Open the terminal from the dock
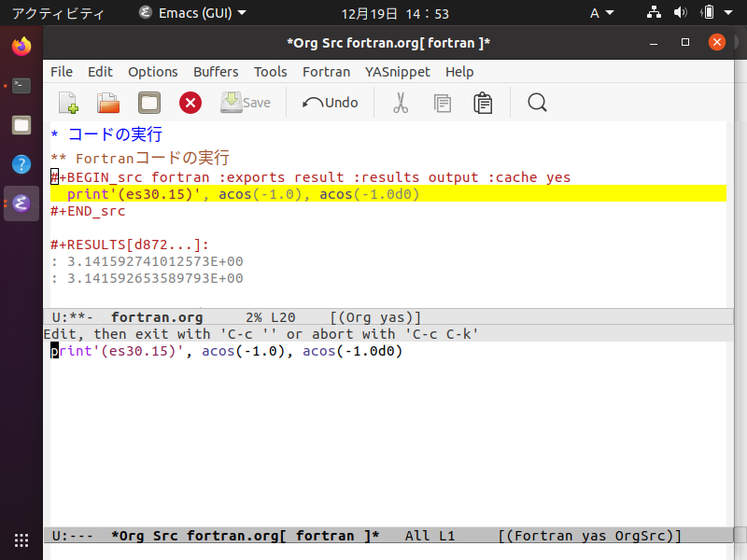 pos(21,84)
